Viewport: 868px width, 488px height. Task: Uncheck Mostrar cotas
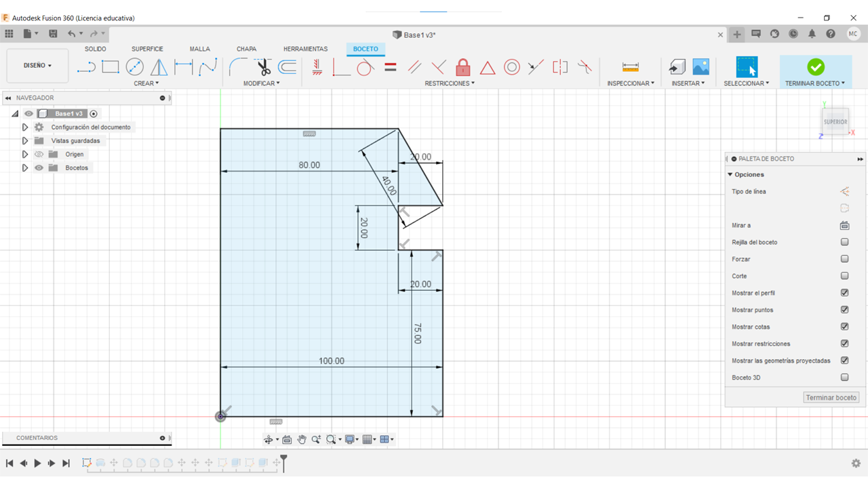tap(845, 327)
